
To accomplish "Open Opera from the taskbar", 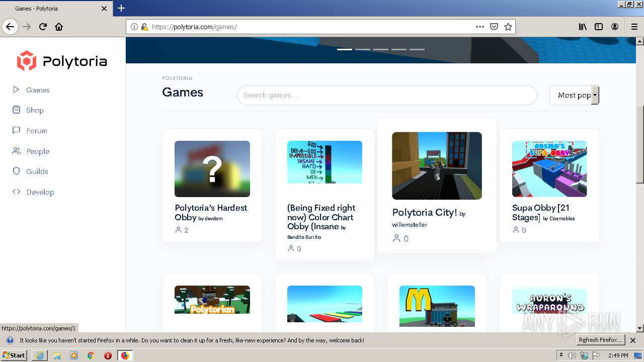I will 108,355.
